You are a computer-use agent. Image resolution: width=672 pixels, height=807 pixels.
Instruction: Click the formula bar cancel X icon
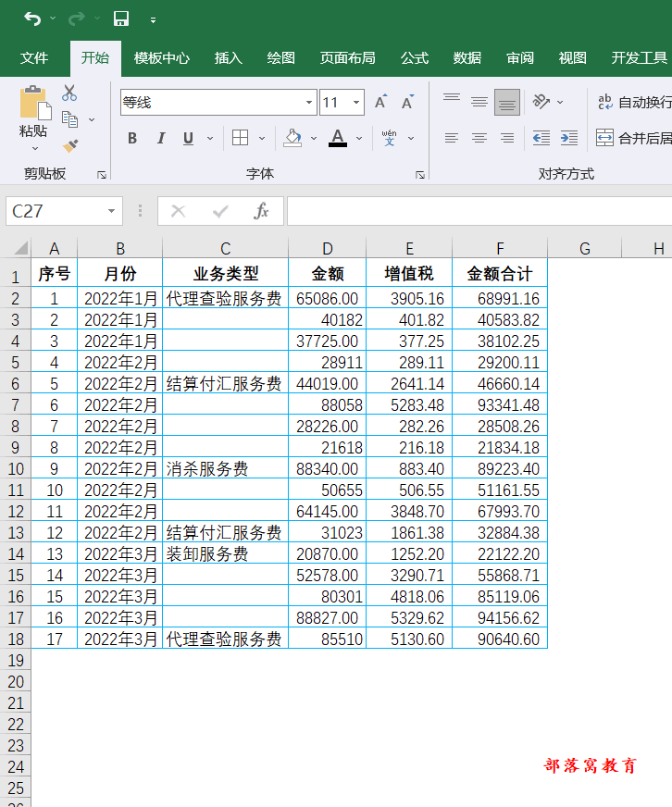click(178, 211)
